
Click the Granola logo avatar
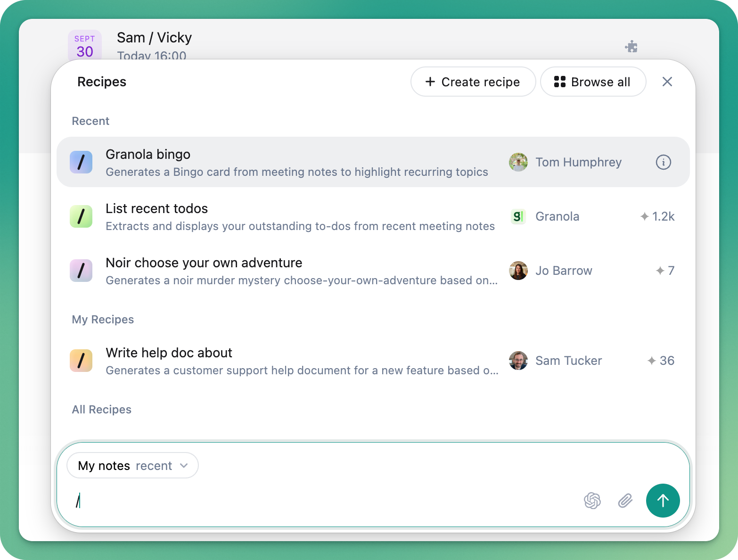[518, 216]
